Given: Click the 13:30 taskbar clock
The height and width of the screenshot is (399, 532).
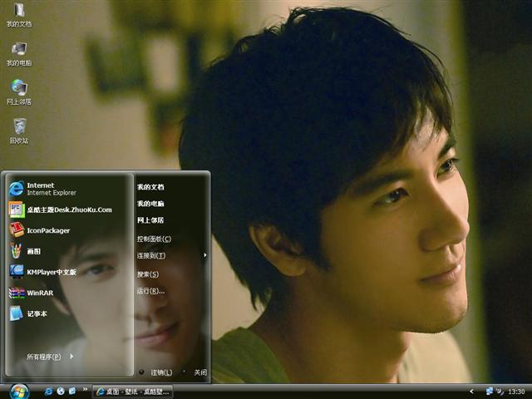Looking at the screenshot, I should point(516,392).
